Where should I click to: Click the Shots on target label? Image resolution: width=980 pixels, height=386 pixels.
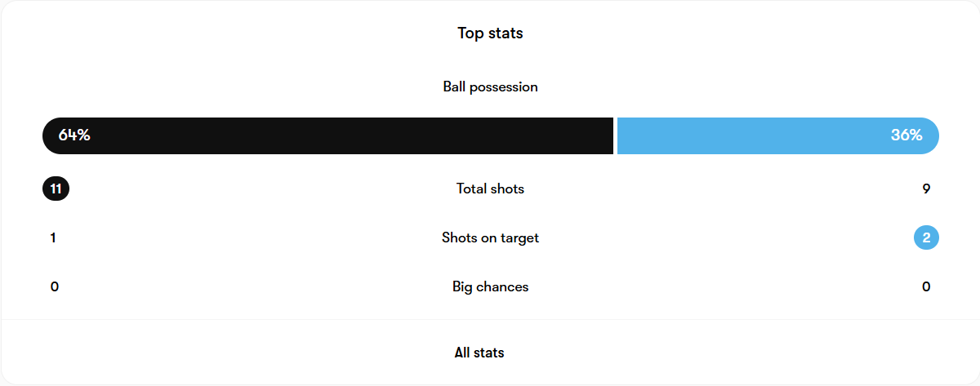490,237
